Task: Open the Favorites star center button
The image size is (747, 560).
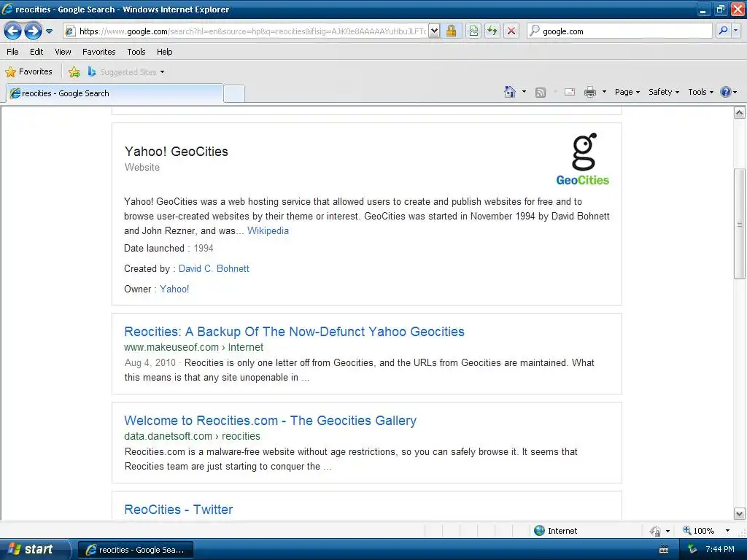Action: [28, 72]
